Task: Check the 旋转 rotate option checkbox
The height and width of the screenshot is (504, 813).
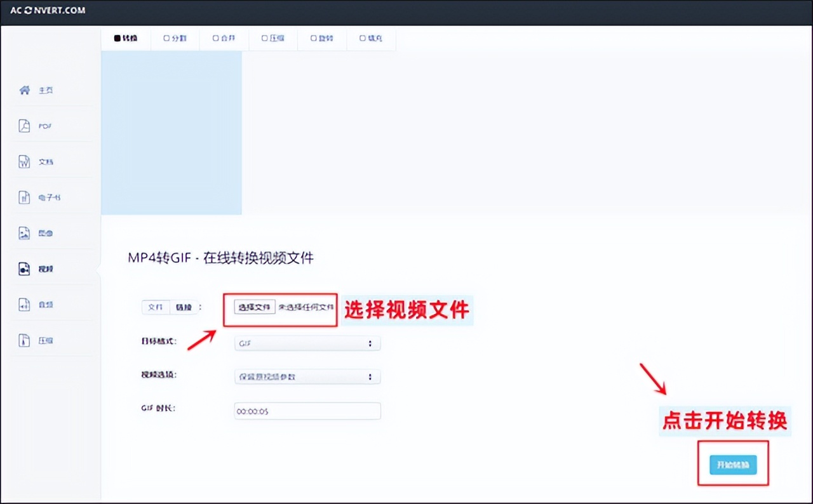Action: click(x=312, y=38)
